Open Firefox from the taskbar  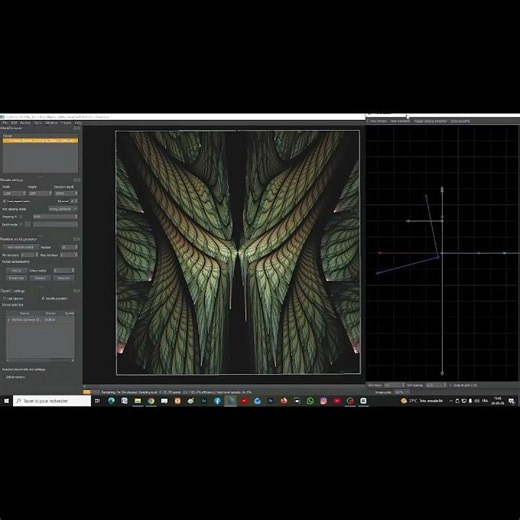coord(284,401)
